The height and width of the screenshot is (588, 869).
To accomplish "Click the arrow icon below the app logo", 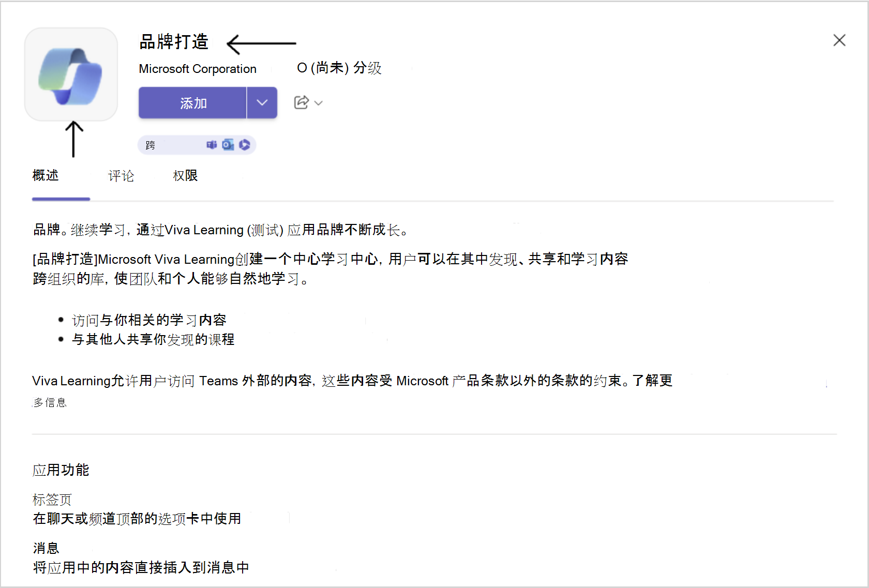I will (x=73, y=139).
